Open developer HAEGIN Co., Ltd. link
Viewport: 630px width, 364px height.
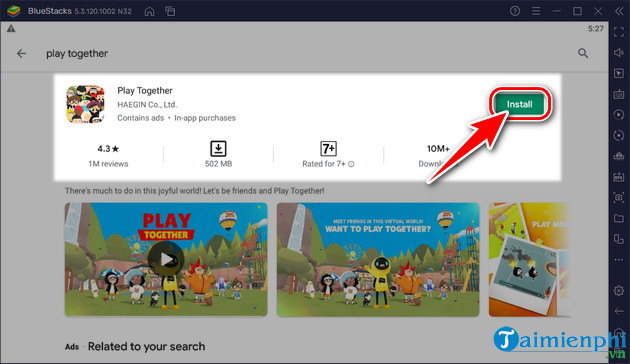(x=147, y=104)
